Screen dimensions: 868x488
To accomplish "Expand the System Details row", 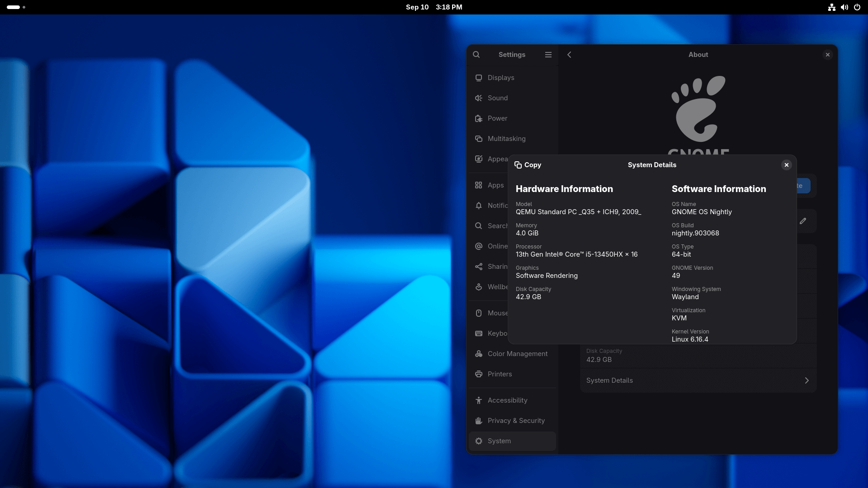I will (698, 380).
